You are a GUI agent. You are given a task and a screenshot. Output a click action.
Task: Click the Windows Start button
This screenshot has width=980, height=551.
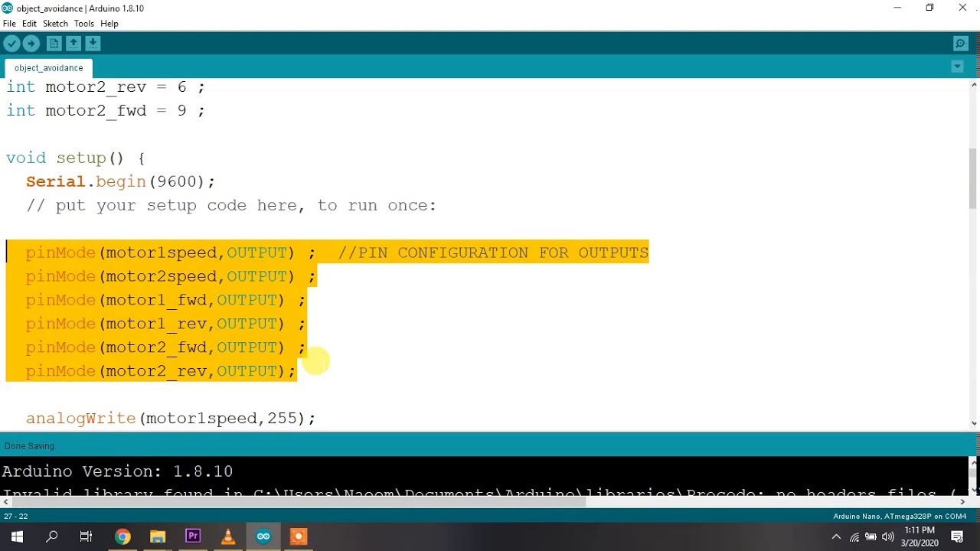[17, 536]
